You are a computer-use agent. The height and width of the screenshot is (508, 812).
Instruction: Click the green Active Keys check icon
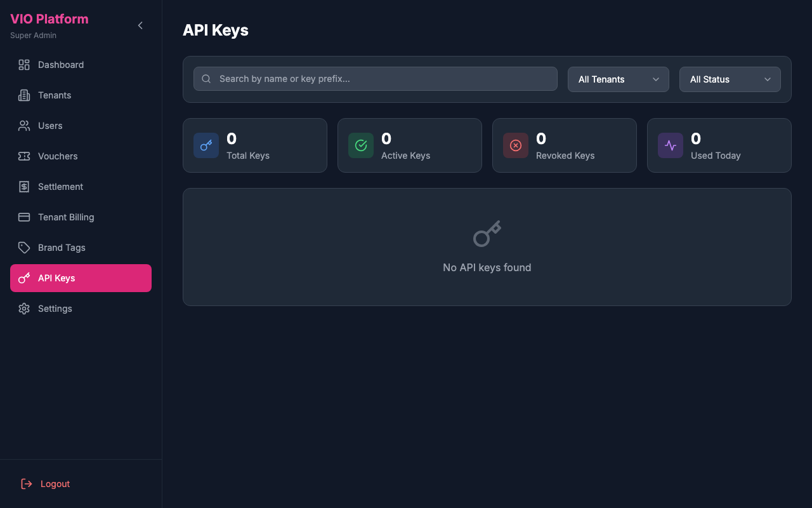click(x=360, y=145)
